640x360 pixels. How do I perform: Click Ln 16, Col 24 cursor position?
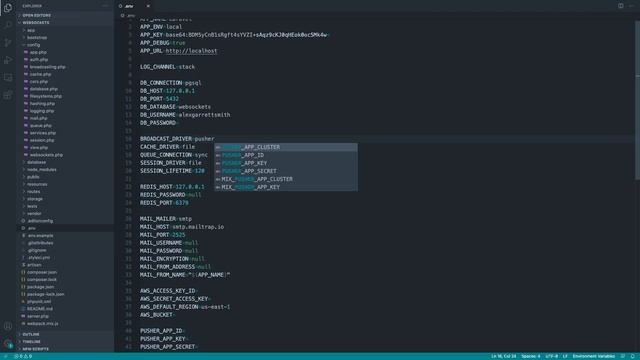tap(504, 356)
